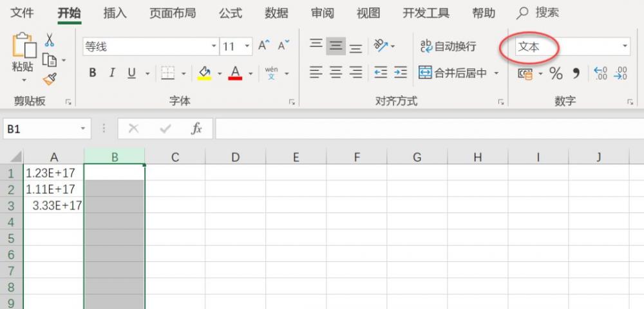Click the Name Box showing B1
This screenshot has width=644, height=309.
click(x=47, y=129)
